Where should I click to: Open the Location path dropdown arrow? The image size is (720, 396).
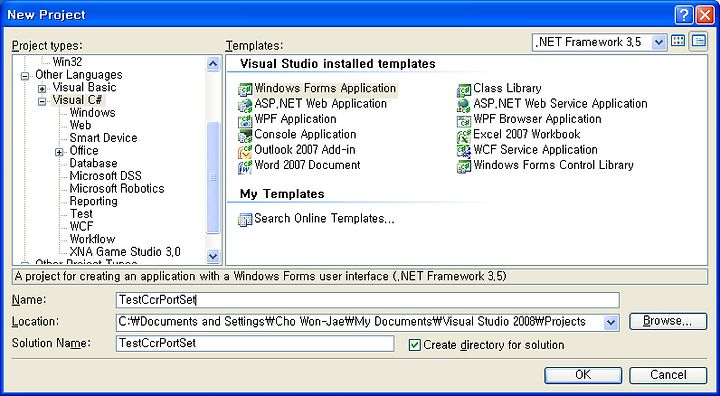point(611,322)
